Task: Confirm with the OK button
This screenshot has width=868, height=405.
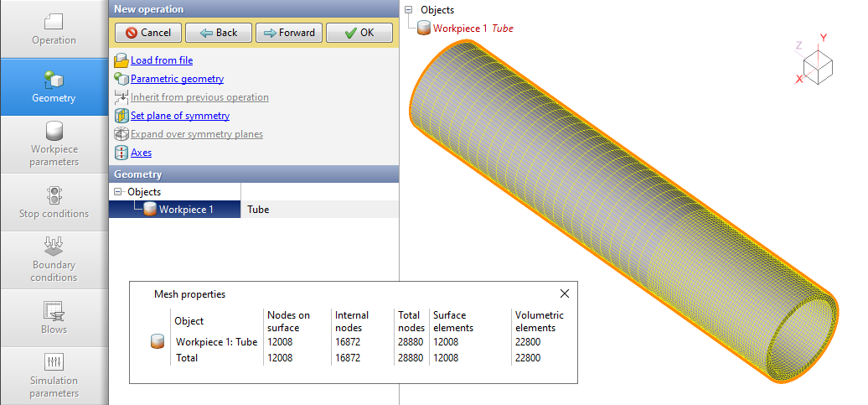Action: 359,33
